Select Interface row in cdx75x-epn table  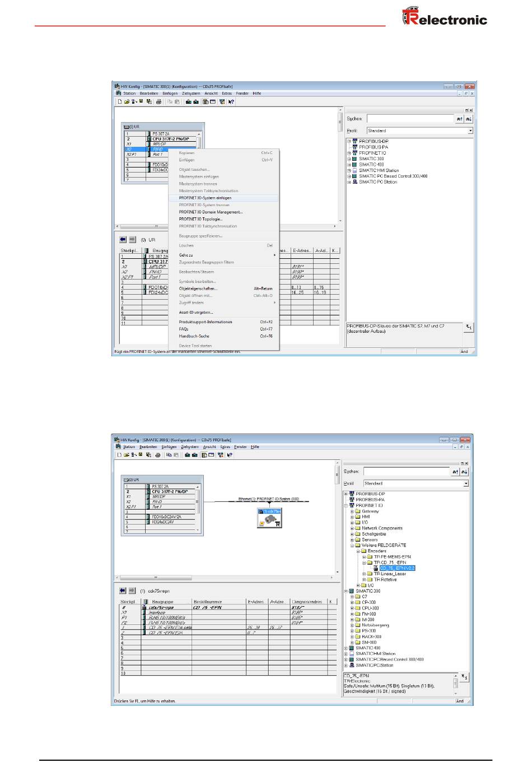tap(228, 612)
